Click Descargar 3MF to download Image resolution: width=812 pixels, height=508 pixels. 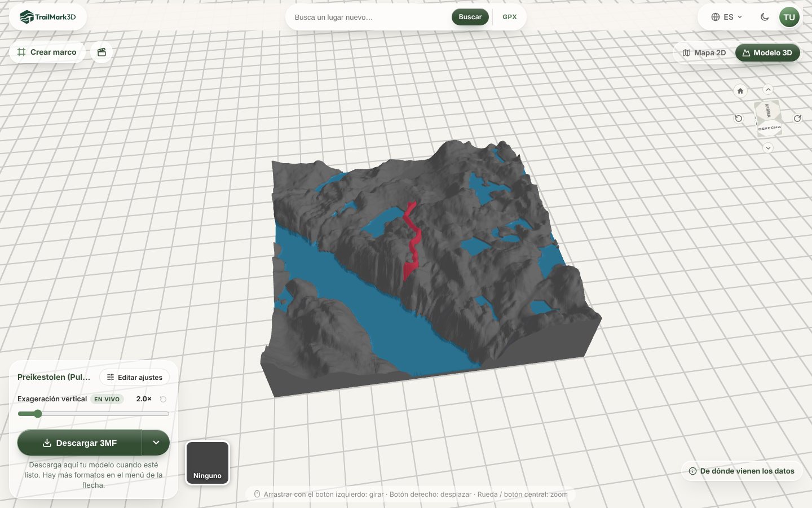[80, 443]
